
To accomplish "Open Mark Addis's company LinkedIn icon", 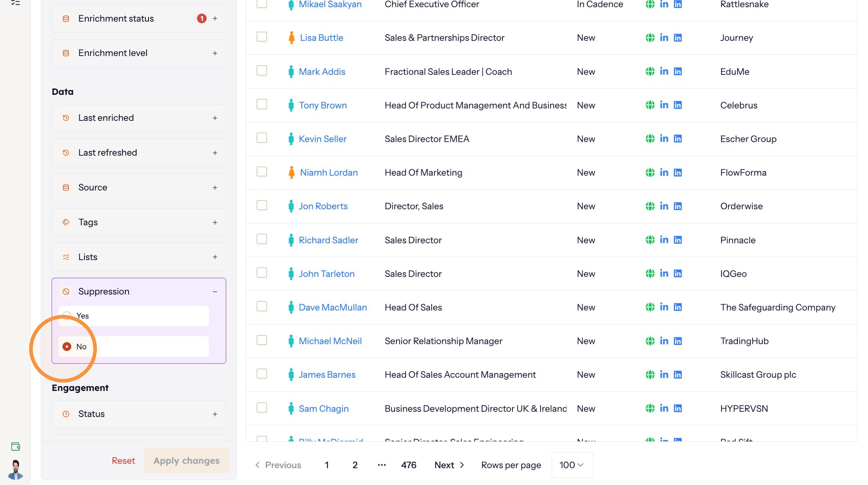I will pos(678,72).
